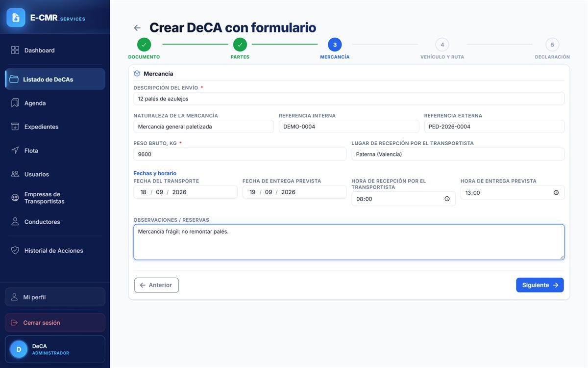Click the Historial de Acciones shield icon
Image resolution: width=588 pixels, height=368 pixels.
point(15,250)
